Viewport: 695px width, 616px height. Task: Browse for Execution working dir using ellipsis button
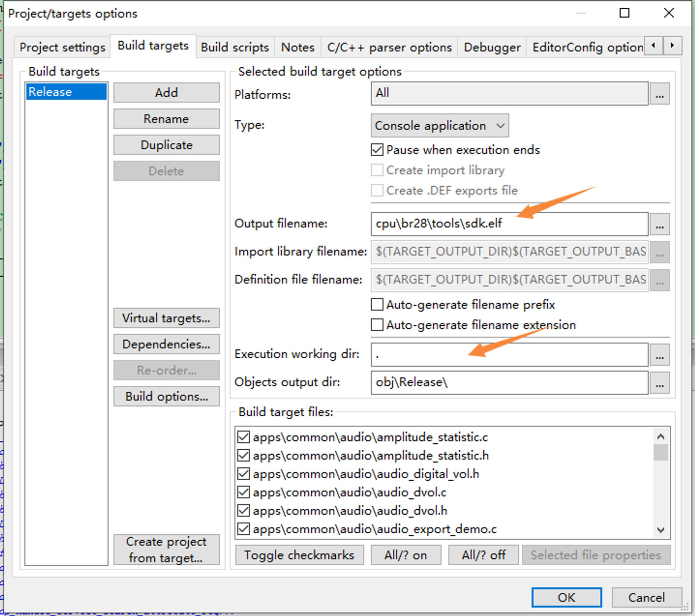[x=660, y=355]
